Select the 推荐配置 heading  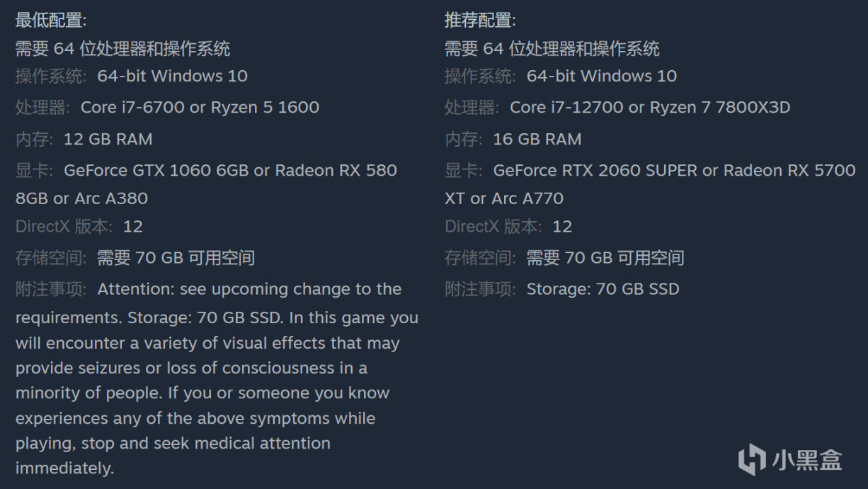tap(480, 21)
